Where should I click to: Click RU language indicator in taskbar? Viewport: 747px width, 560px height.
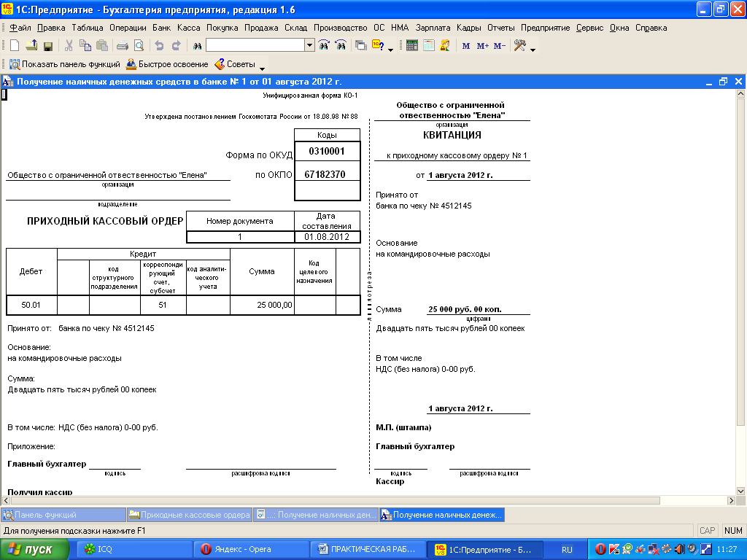567,549
